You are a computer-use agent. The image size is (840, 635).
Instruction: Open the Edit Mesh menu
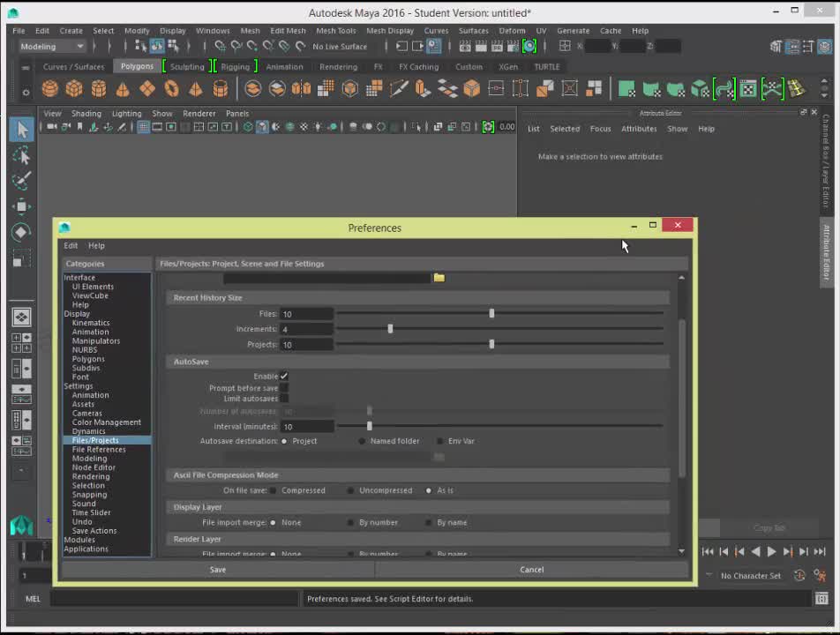point(288,31)
